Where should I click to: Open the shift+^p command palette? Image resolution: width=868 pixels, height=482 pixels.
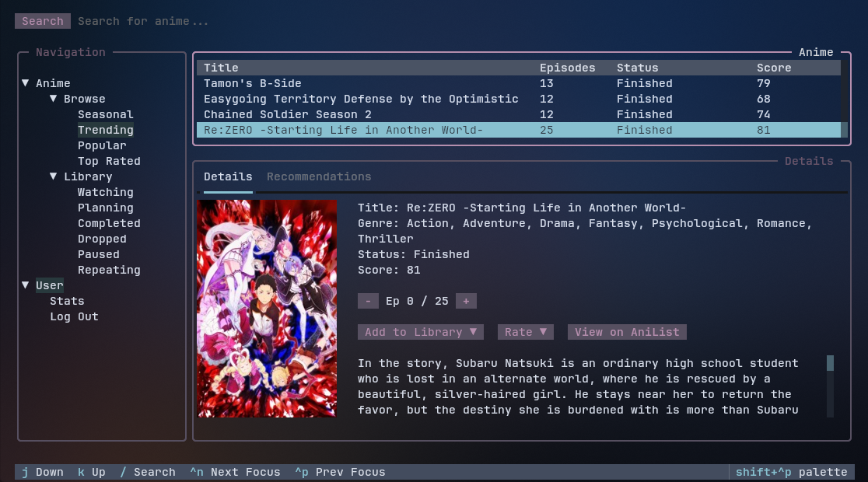coord(792,472)
